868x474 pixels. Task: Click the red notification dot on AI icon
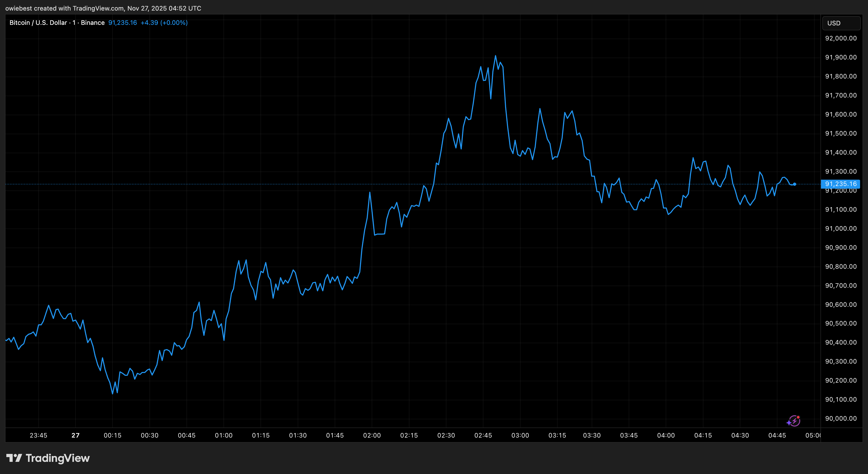(798, 418)
